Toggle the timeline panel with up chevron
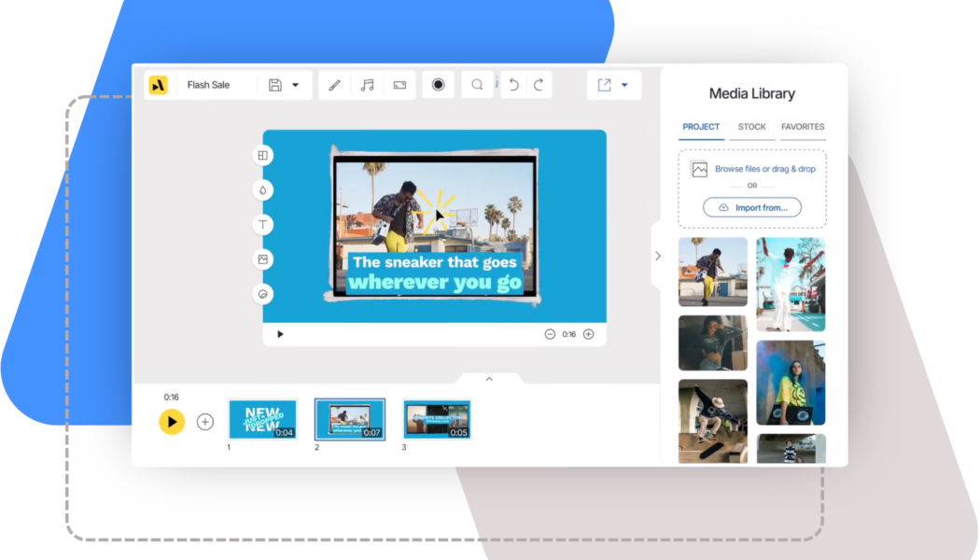Screen dimensions: 980x560 tap(489, 379)
